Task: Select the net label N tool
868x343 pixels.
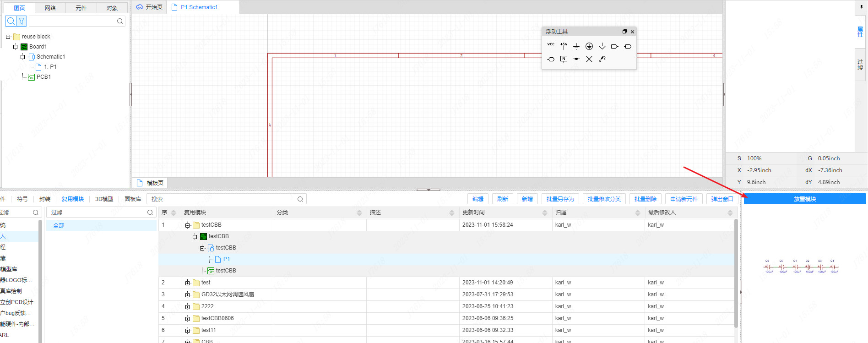Action: (564, 59)
